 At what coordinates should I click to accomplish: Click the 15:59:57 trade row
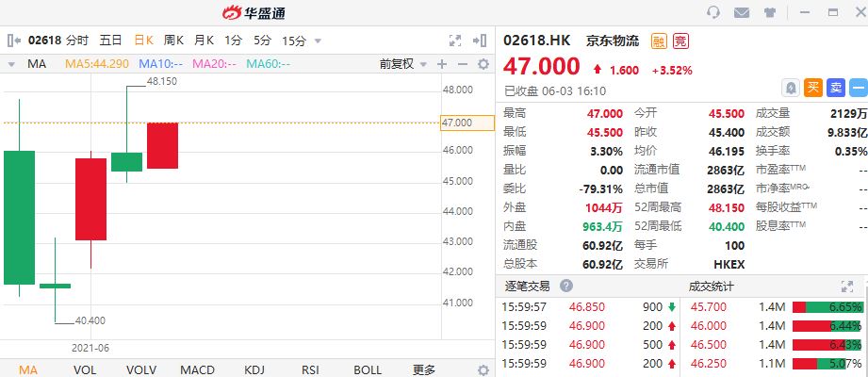click(x=588, y=307)
